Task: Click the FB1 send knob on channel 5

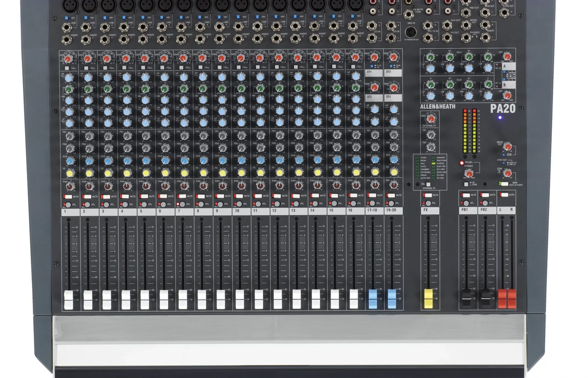Action: tap(146, 136)
